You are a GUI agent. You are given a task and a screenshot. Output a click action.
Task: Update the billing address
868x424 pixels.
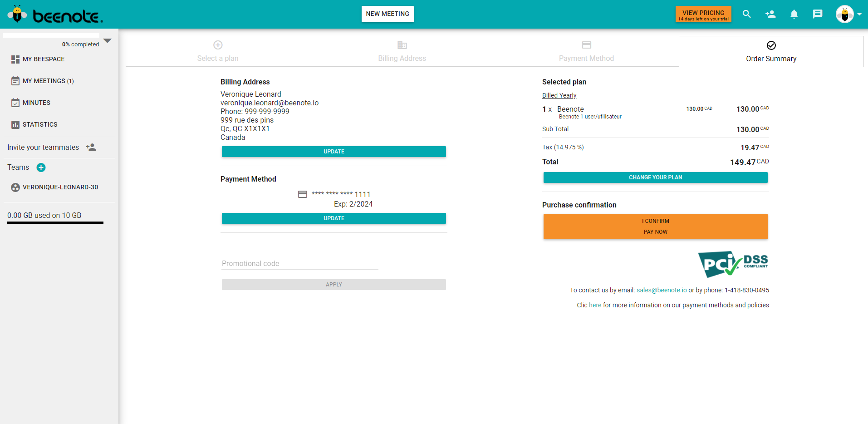[334, 152]
